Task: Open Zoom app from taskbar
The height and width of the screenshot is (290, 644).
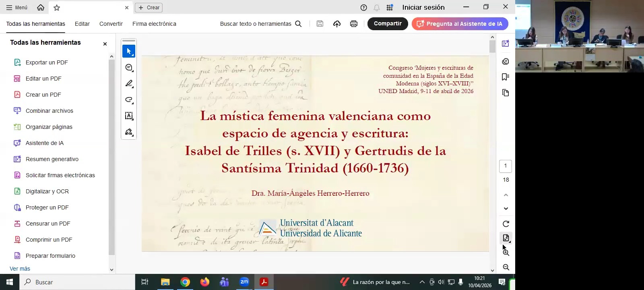Action: (x=244, y=282)
